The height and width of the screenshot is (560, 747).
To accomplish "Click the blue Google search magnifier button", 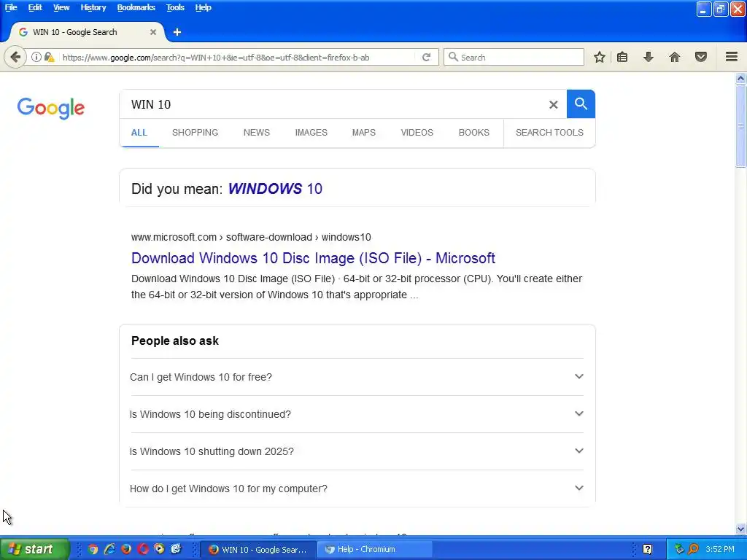I will coord(581,104).
